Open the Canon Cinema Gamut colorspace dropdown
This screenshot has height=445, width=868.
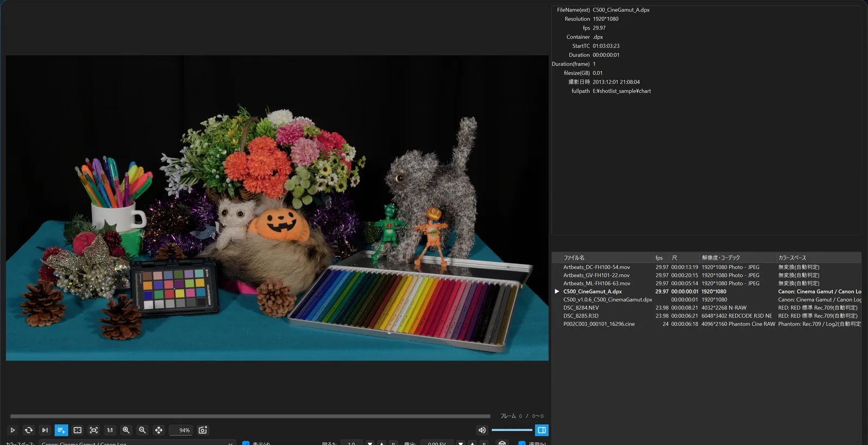pos(138,443)
